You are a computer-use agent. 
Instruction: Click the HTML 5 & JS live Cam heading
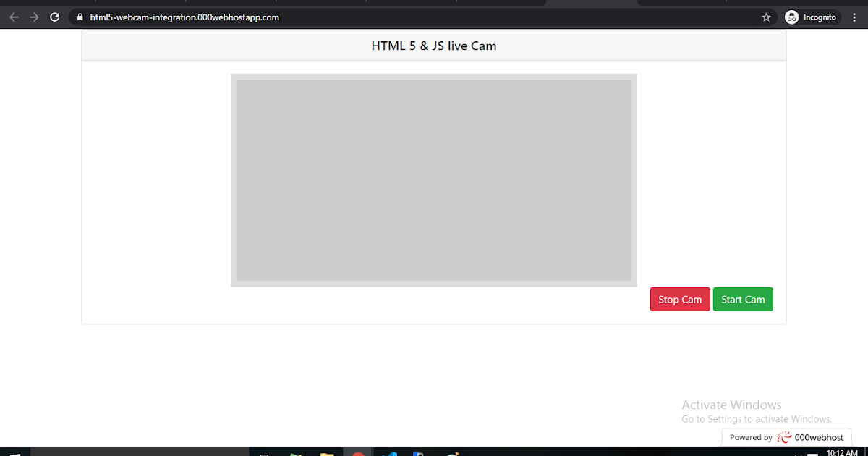coord(433,45)
